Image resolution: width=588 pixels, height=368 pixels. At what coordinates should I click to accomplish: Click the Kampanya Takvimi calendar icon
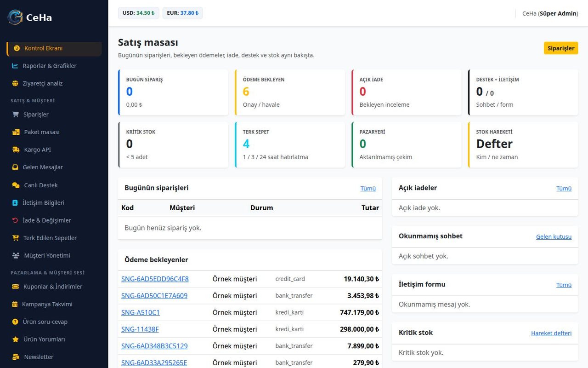coord(15,304)
